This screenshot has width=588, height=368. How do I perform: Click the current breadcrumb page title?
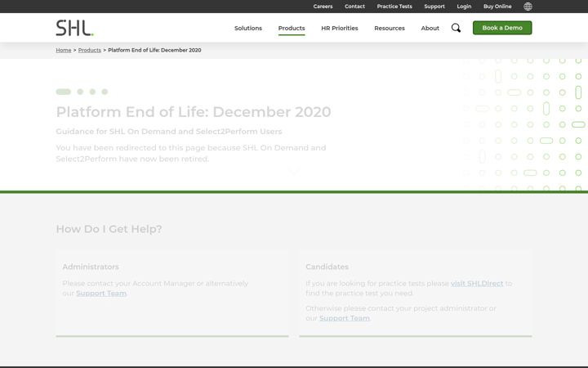(x=154, y=50)
